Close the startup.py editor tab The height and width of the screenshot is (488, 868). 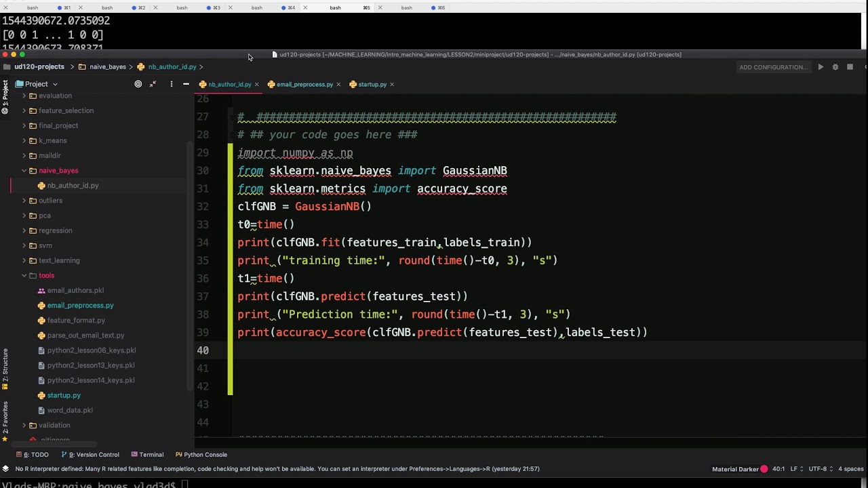(392, 85)
